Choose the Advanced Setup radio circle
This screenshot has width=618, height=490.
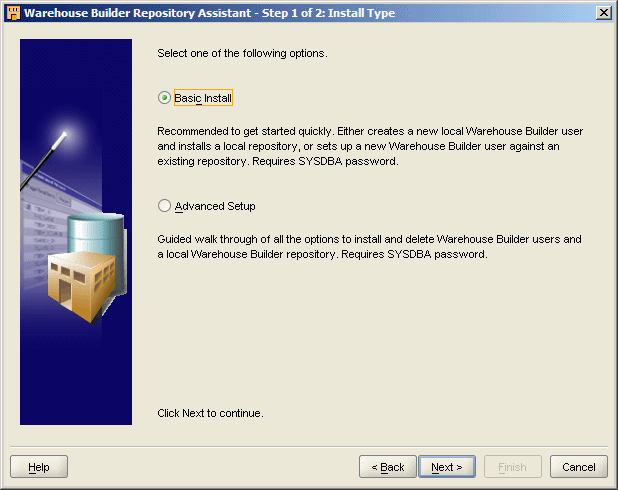(164, 206)
